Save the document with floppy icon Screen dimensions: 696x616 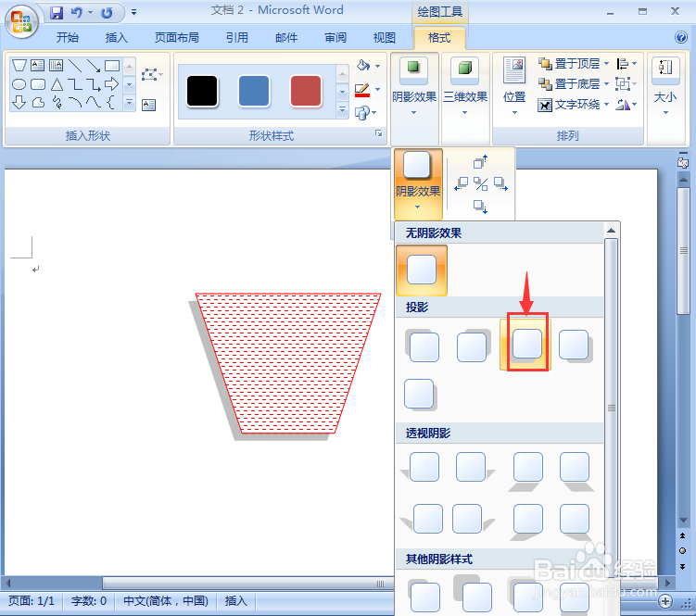(57, 12)
